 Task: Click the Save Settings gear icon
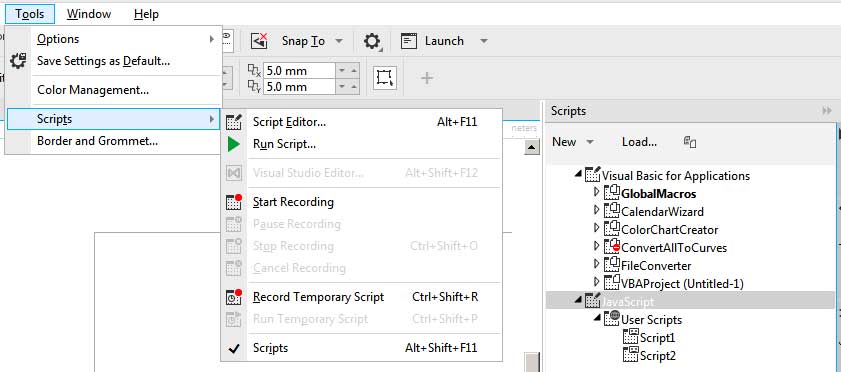click(x=18, y=61)
